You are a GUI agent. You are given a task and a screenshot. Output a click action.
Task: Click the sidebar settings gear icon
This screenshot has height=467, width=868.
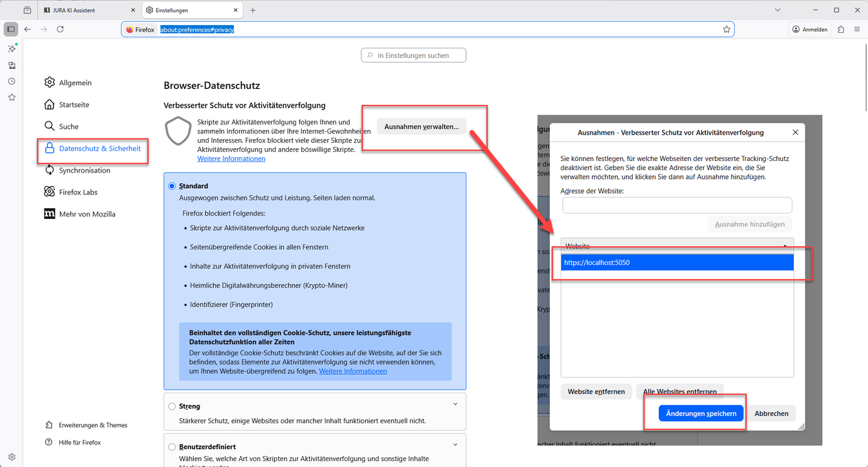point(12,457)
